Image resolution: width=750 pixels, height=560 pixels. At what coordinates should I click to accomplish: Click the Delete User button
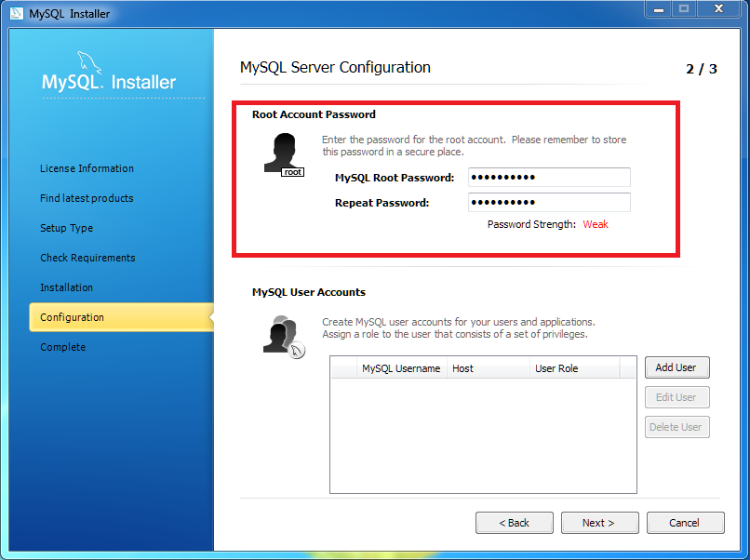pyautogui.click(x=676, y=427)
